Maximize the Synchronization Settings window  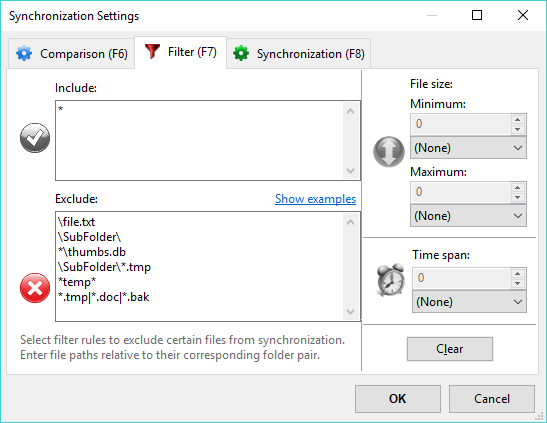coord(477,15)
